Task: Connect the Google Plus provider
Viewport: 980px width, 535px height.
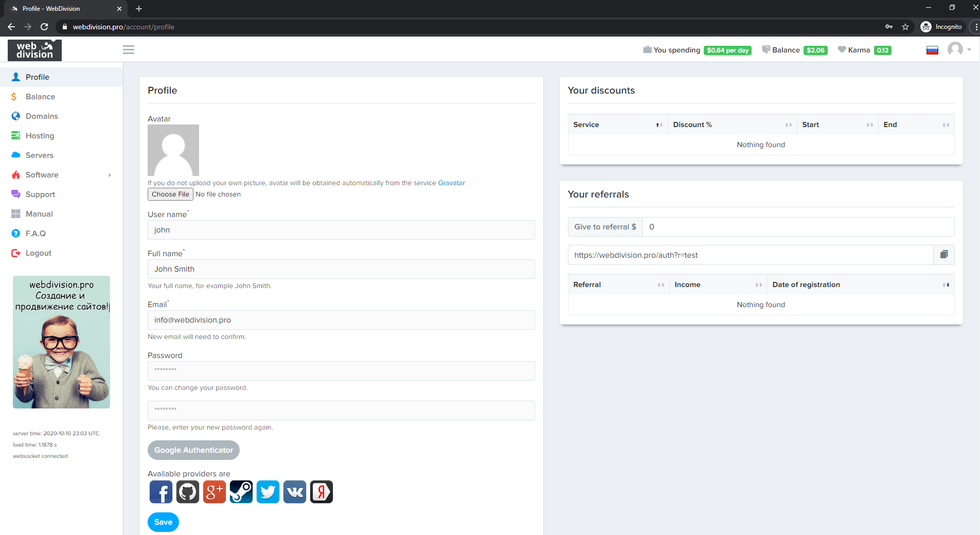Action: [x=215, y=492]
